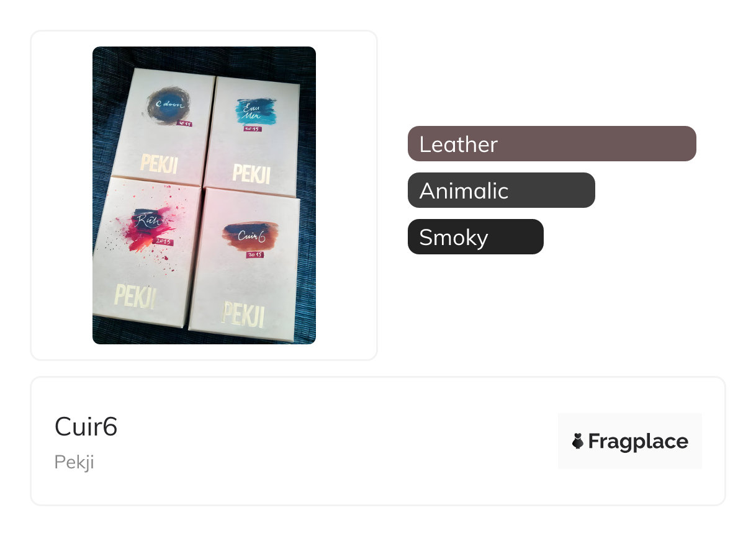Click gold PEKJI lettering on the Ruh box

pyautogui.click(x=134, y=296)
